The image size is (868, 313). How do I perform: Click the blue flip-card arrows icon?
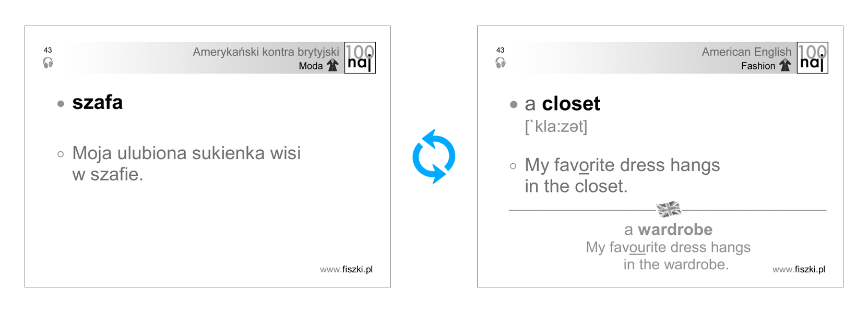[x=434, y=156]
